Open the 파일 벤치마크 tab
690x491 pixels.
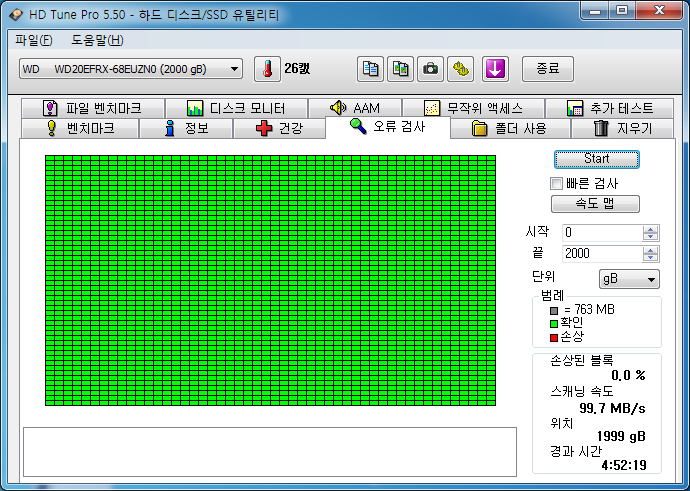(x=93, y=108)
